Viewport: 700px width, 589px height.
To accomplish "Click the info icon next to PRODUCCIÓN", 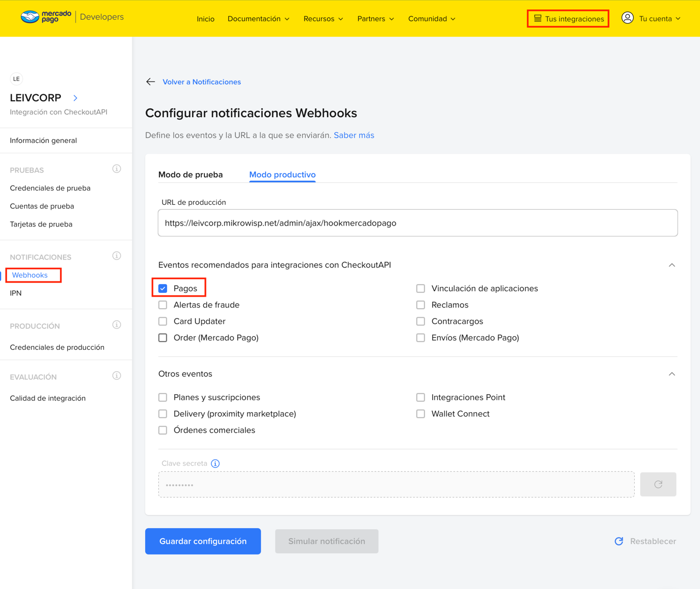I will [x=117, y=325].
